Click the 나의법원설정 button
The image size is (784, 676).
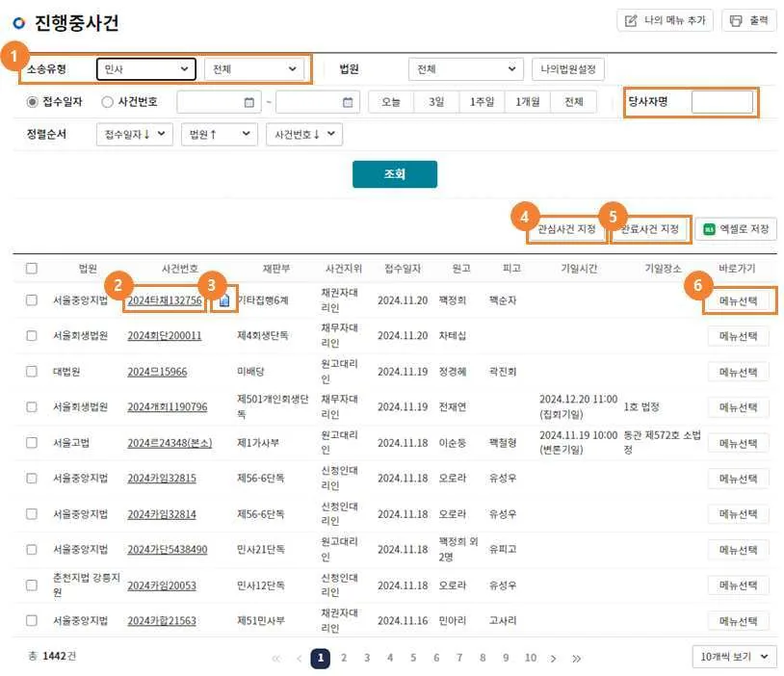[568, 69]
